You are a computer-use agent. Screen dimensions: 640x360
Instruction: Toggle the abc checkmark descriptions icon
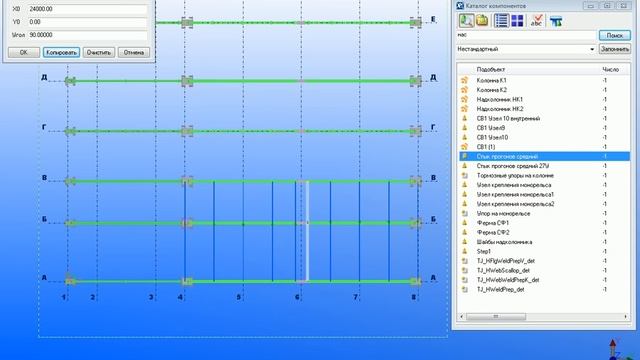click(537, 20)
